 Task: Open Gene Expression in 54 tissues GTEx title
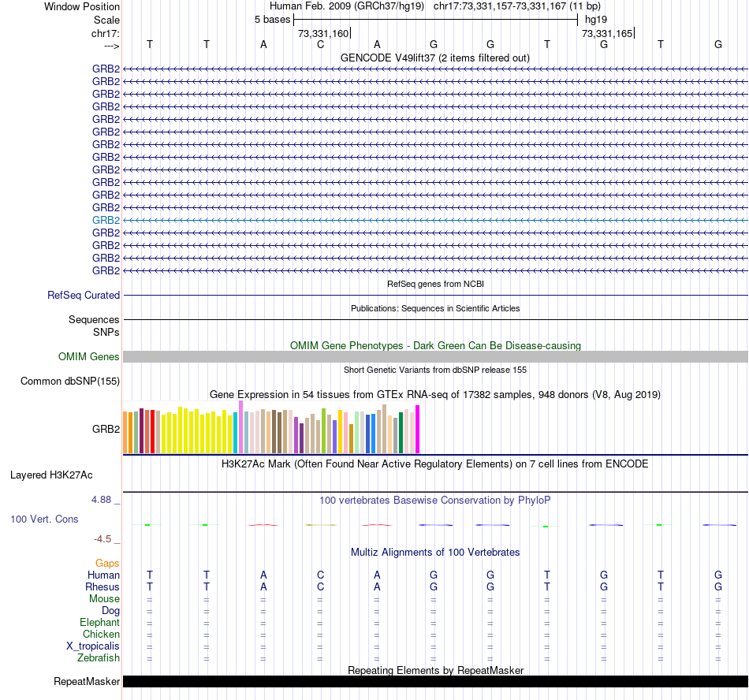click(x=435, y=394)
